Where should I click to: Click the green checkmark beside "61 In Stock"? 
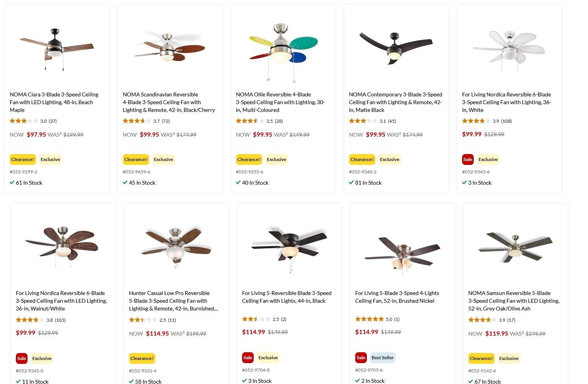(12, 182)
